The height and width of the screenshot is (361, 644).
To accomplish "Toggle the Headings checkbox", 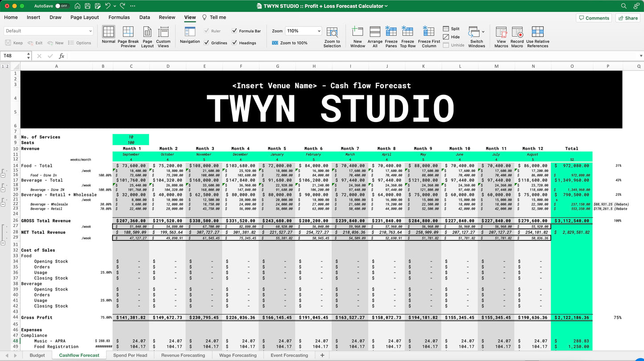I will (234, 43).
